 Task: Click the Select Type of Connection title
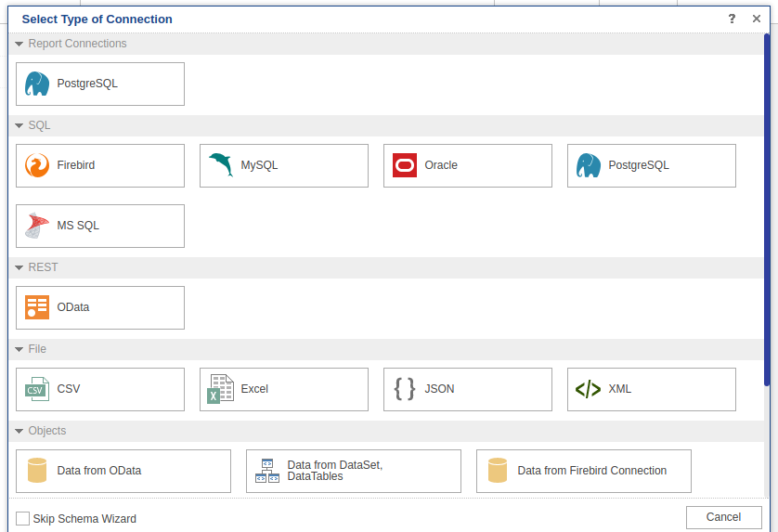pos(97,19)
